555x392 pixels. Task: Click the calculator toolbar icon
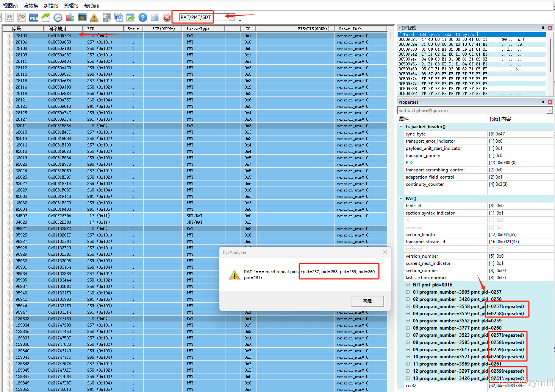tap(155, 17)
